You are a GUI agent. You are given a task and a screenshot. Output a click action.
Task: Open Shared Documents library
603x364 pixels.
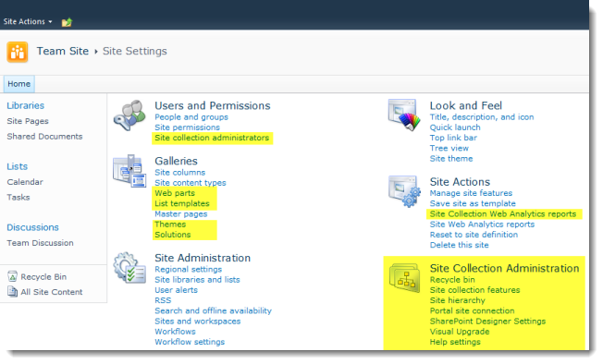(44, 137)
